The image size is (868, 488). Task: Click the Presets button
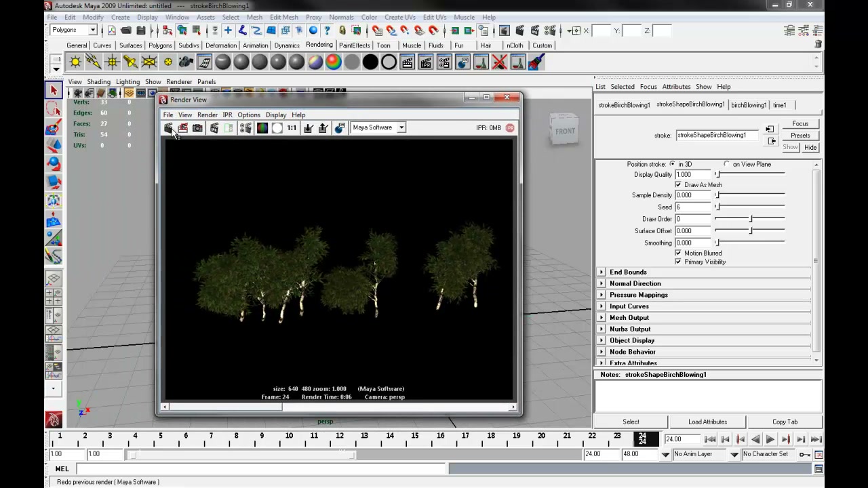pos(800,136)
